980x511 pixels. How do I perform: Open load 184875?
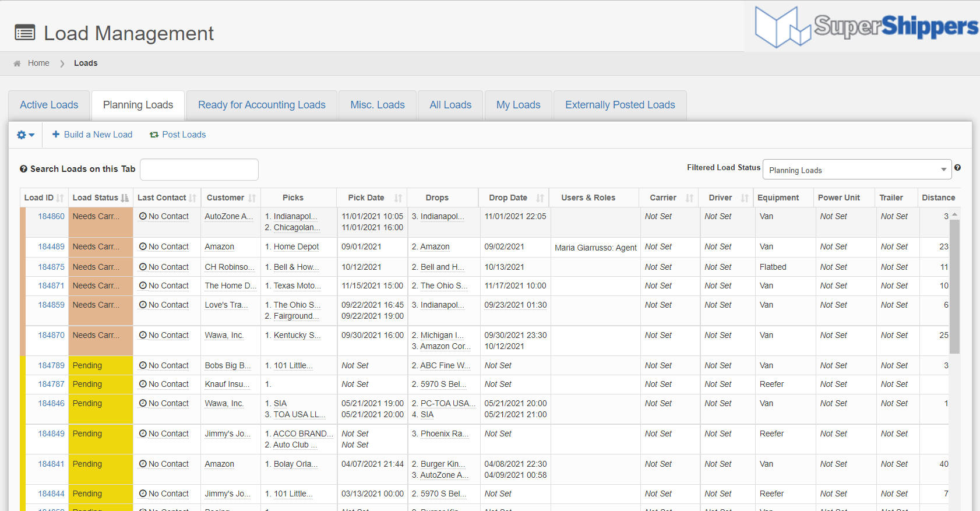pos(51,267)
